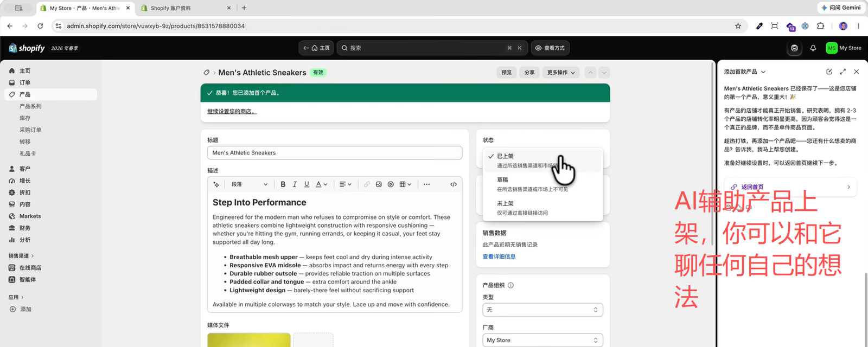Open the 厂商 vendor dropdown
The width and height of the screenshot is (868, 347).
pyautogui.click(x=542, y=340)
